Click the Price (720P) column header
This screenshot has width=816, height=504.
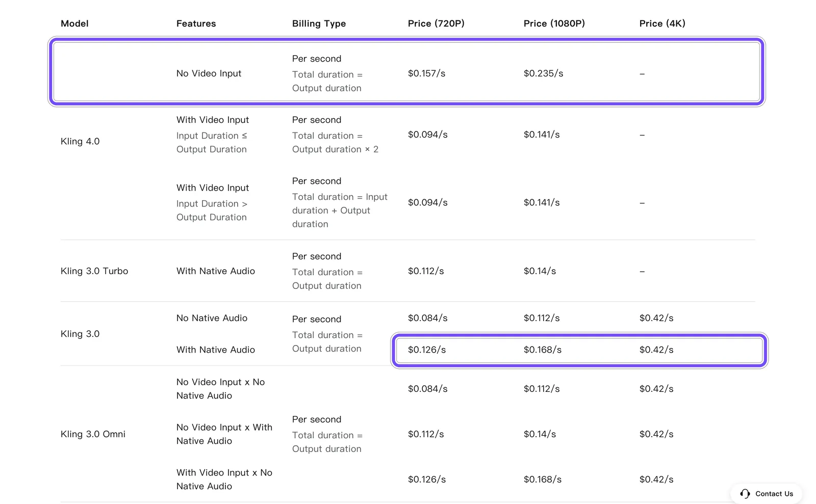(436, 23)
